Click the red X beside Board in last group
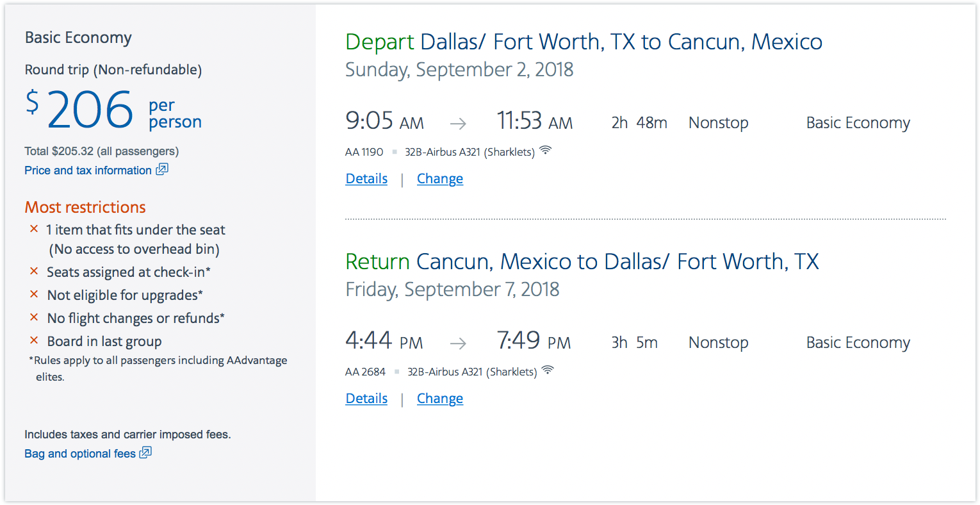 [34, 340]
